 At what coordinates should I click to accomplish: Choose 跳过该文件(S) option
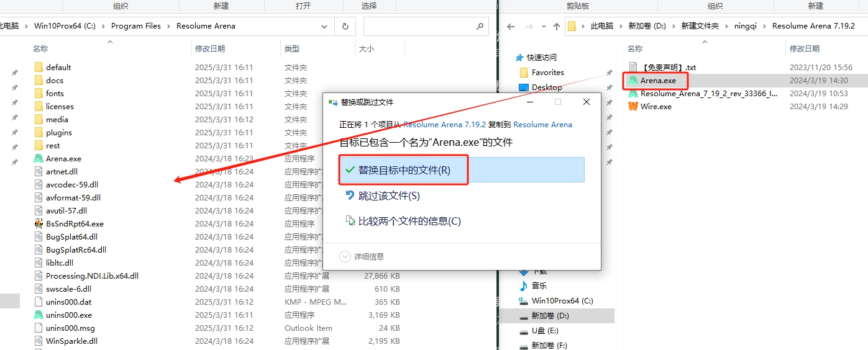point(462,195)
